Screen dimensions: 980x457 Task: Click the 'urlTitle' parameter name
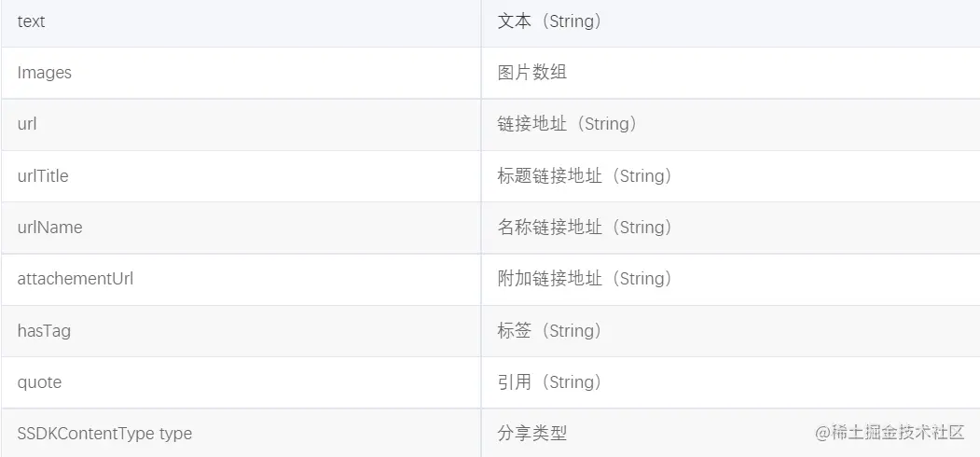tap(43, 175)
